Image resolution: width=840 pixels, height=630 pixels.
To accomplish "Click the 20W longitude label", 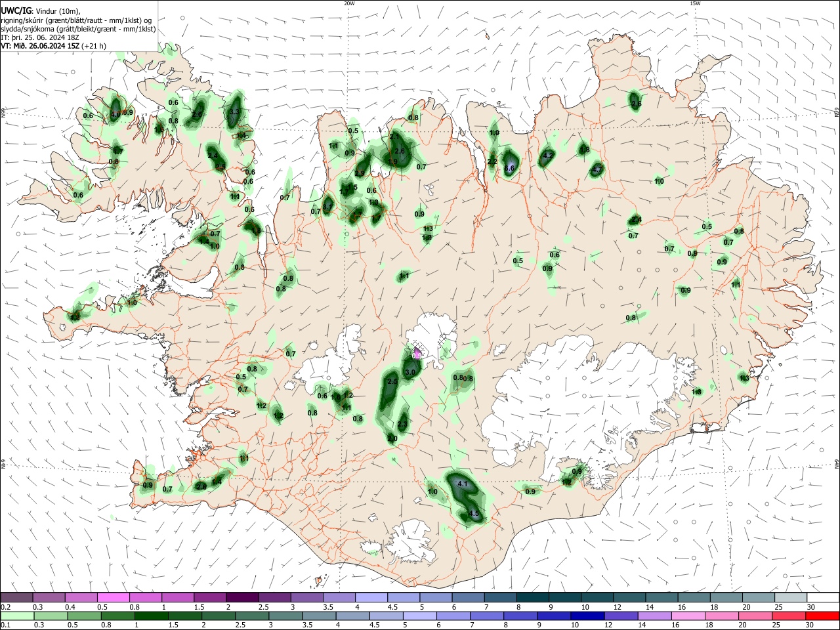I will point(349,3).
